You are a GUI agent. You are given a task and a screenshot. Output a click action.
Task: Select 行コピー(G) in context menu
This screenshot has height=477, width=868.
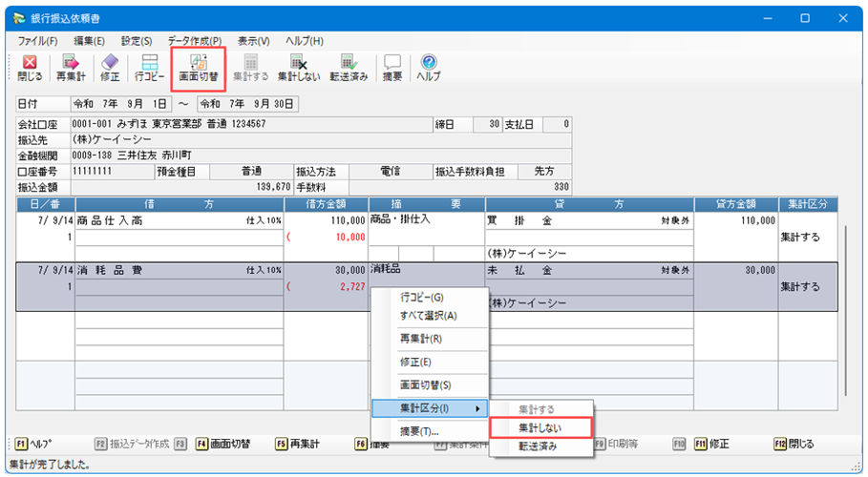pos(422,298)
